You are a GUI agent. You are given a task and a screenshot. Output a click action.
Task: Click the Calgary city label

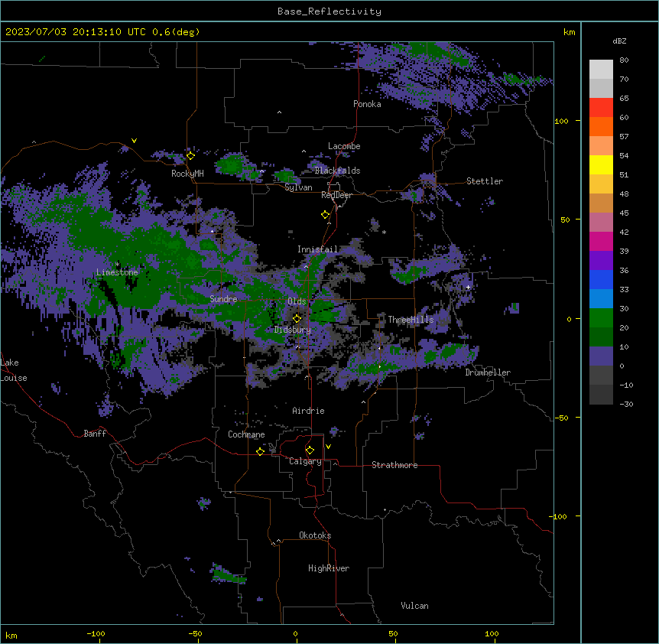pos(306,461)
